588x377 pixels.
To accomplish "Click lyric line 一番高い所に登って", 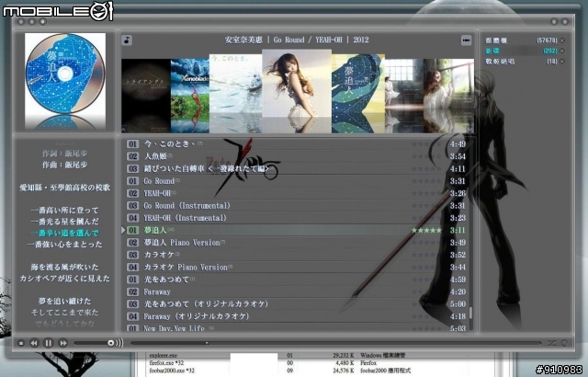I will (x=65, y=211).
